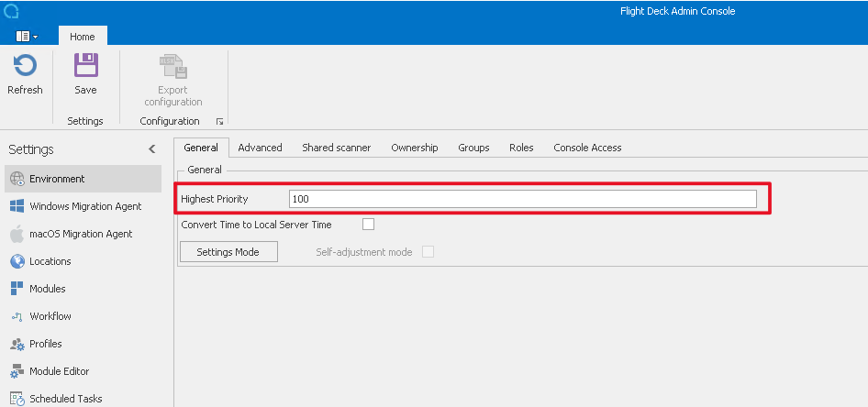
Task: Click the Export configuration icon
Action: 173,67
